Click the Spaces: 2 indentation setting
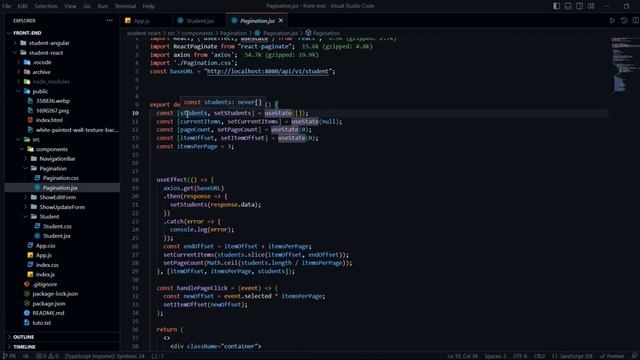Viewport: 640px width, 360px height. 495,356
